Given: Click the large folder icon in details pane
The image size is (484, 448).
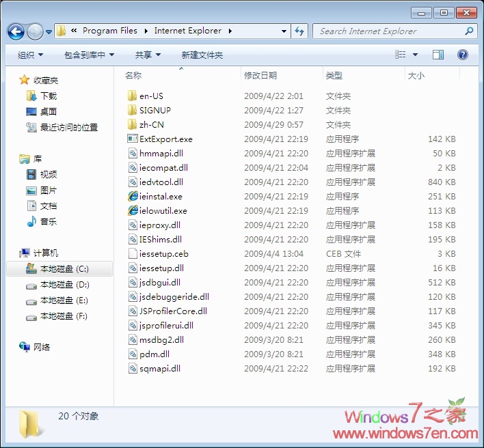Looking at the screenshot, I should coord(29,424).
